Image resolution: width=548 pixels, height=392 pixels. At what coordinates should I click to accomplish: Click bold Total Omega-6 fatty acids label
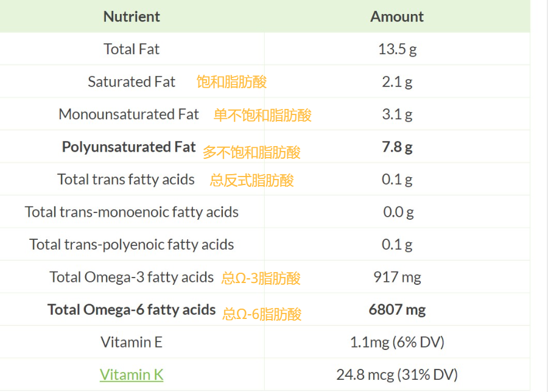click(132, 310)
